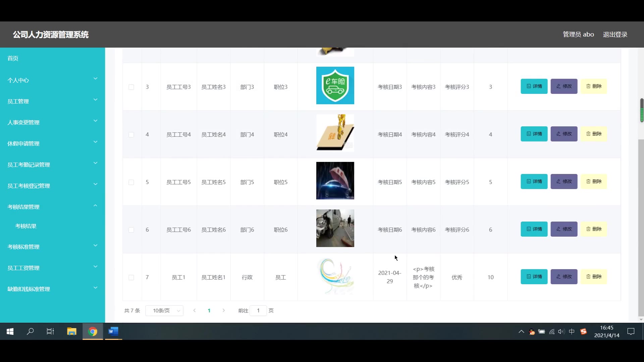Go to previous page arrow
The height and width of the screenshot is (362, 644).
pyautogui.click(x=194, y=311)
